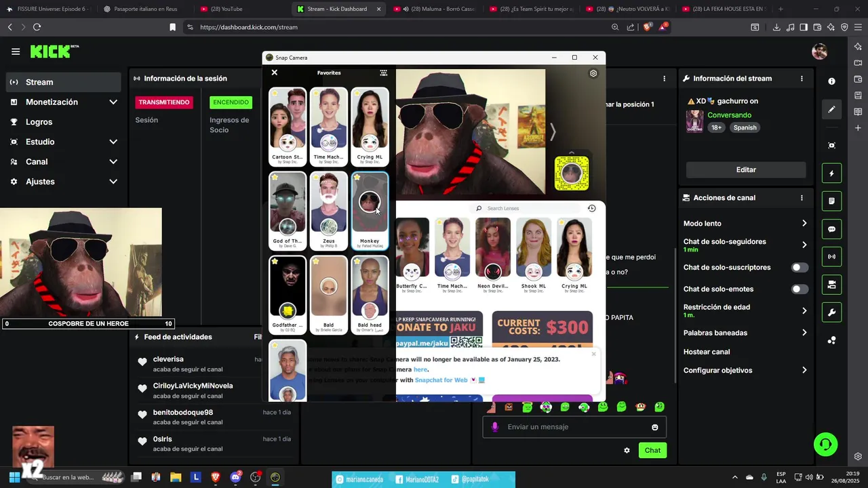868x488 pixels.
Task: Open chat settings gear icon
Action: coord(627,451)
